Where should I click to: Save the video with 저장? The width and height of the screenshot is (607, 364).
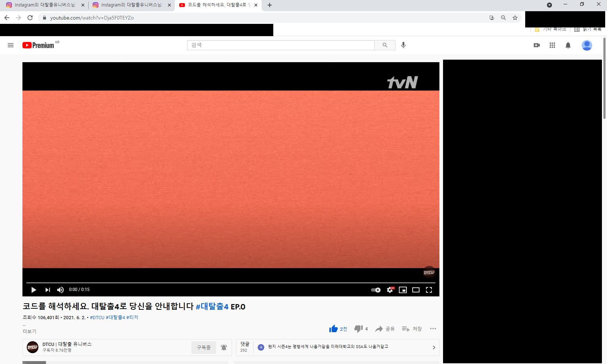click(x=412, y=329)
